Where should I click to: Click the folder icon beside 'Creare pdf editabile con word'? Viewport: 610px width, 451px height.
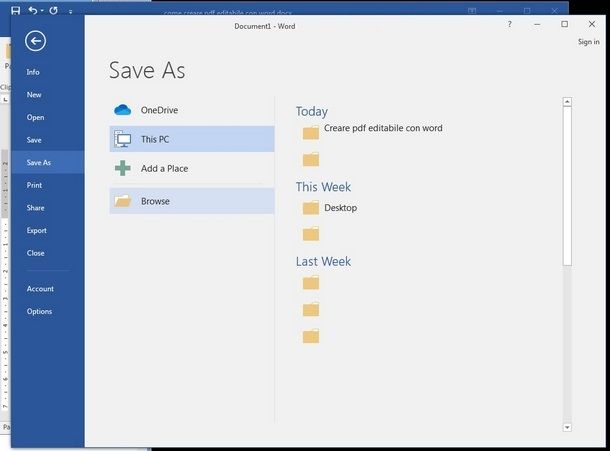(311, 132)
